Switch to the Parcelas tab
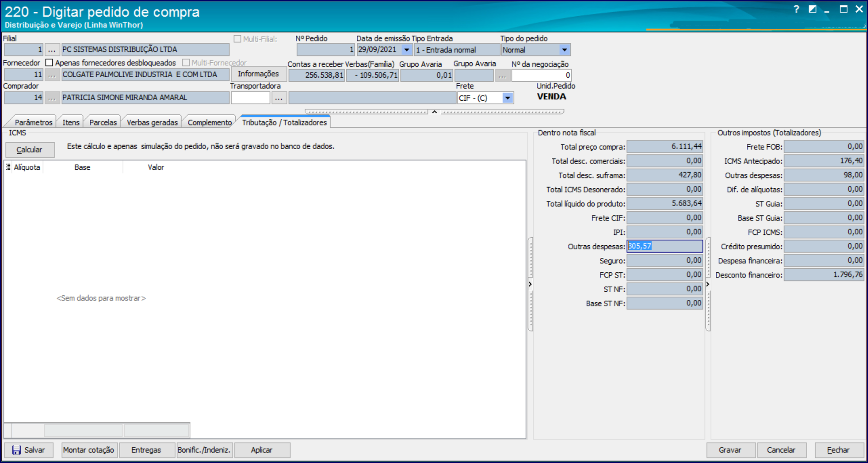 [x=103, y=122]
